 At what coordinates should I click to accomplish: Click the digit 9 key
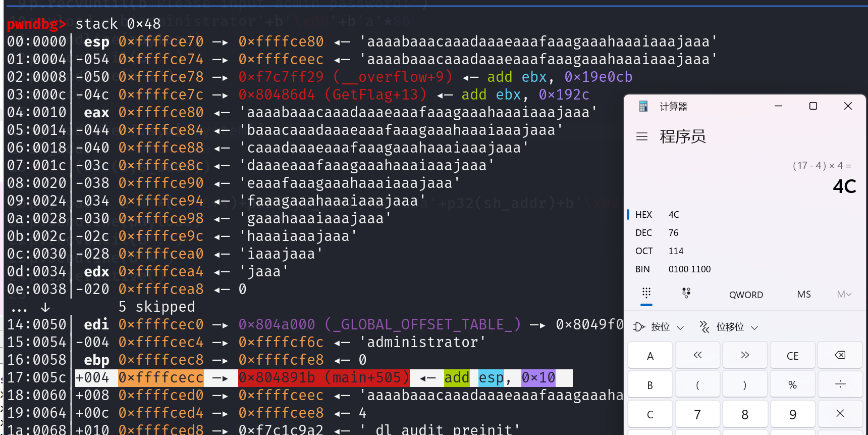(792, 414)
